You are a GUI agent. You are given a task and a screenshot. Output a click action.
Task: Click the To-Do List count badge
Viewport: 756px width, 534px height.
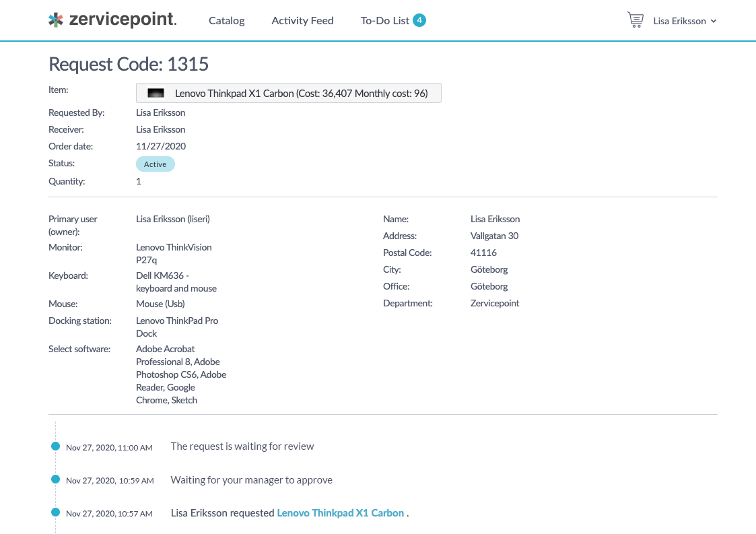419,20
